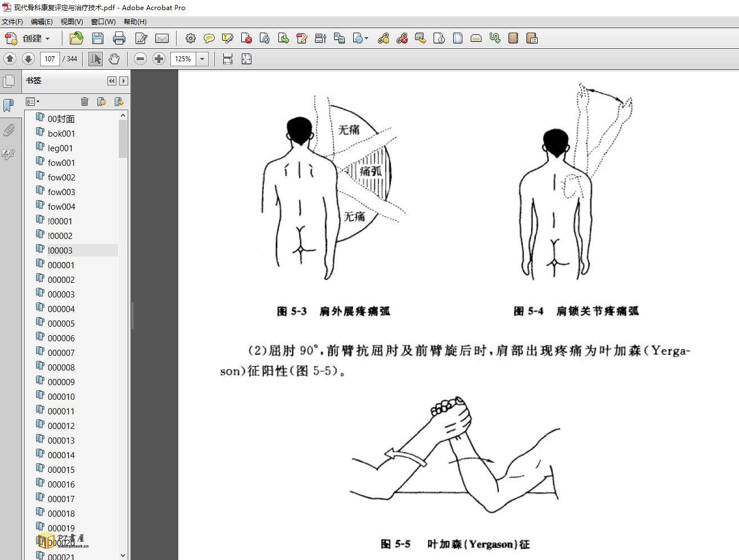Select the highlight text tool

[x=228, y=38]
